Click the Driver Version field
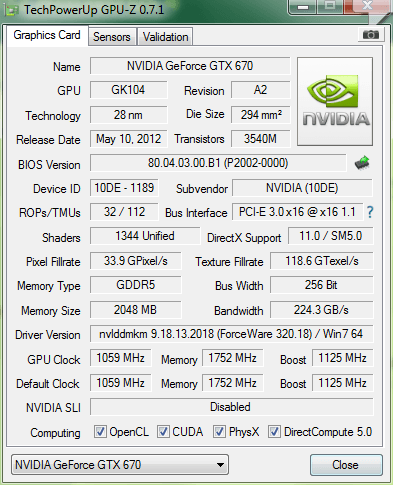The width and height of the screenshot is (393, 485). click(231, 334)
